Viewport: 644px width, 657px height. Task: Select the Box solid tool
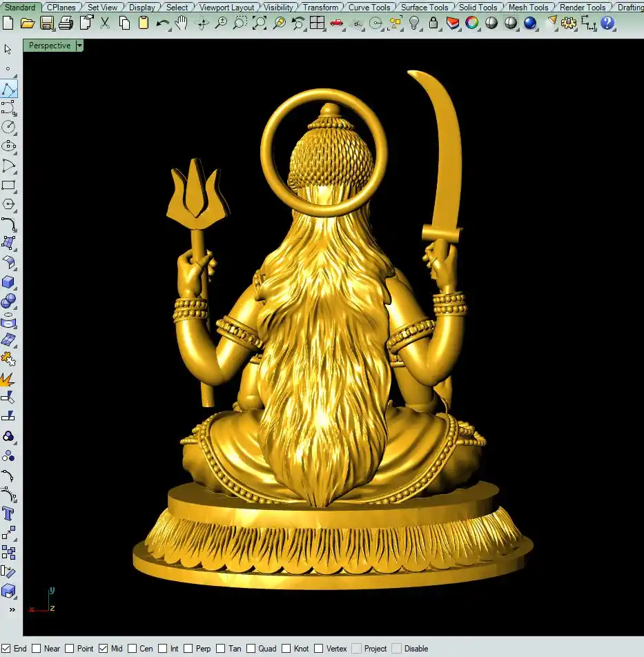8,282
